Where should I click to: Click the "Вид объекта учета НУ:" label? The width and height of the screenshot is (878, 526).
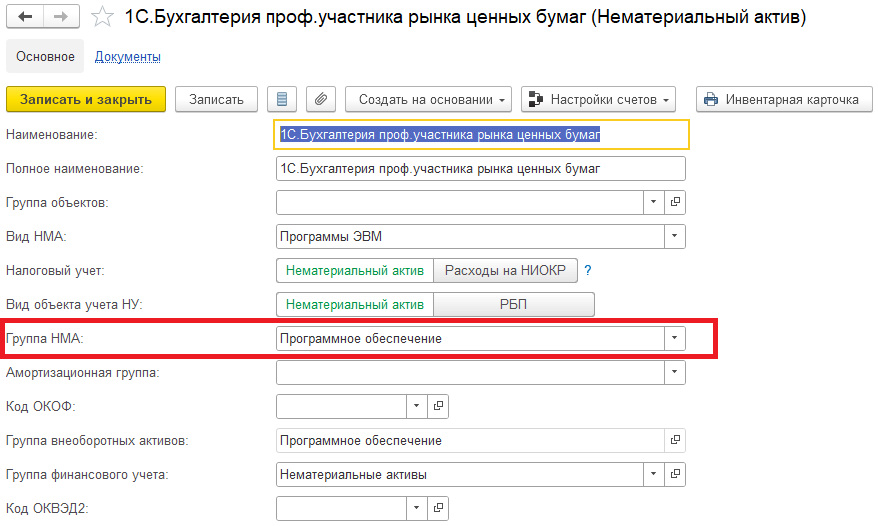click(x=74, y=305)
